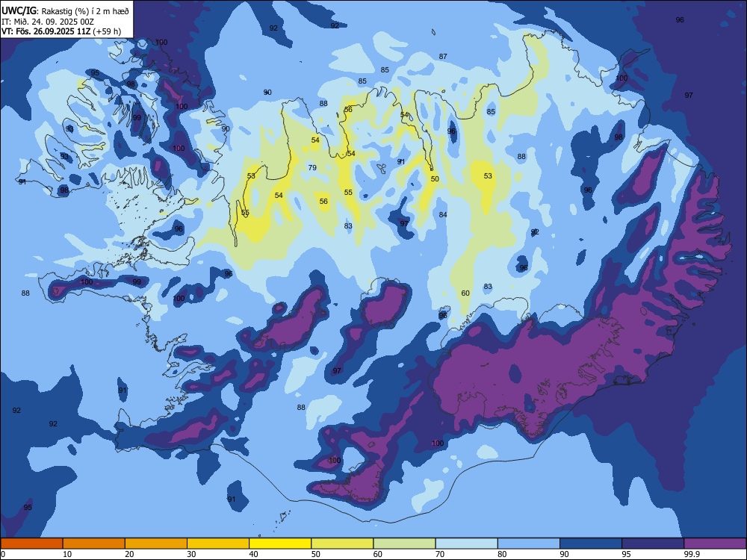Click valid time 'VT: Fös. 26.09.2025 11Z (+59 h)'
This screenshot has height=560, width=747.
coord(61,31)
